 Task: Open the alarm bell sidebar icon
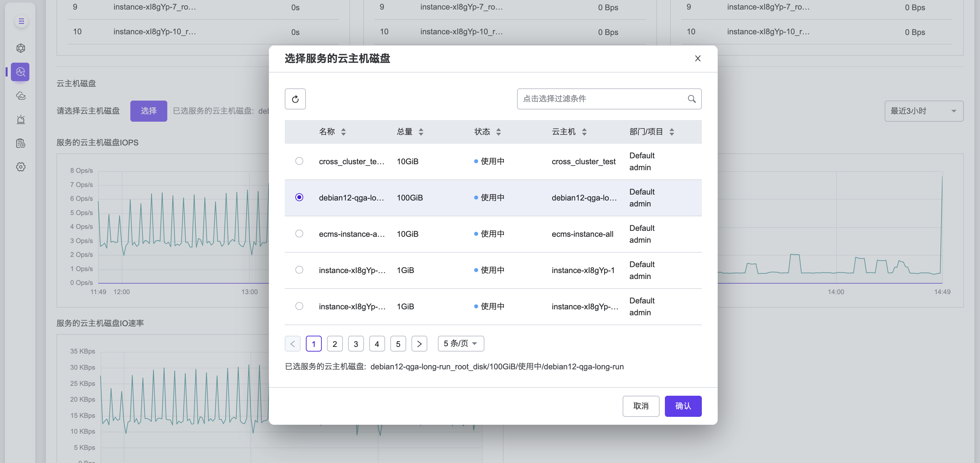point(21,120)
